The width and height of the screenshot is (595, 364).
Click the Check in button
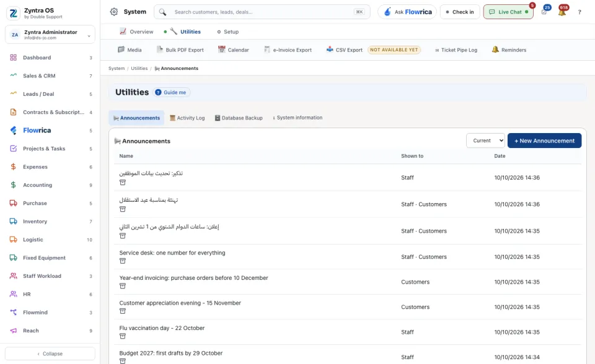point(460,12)
